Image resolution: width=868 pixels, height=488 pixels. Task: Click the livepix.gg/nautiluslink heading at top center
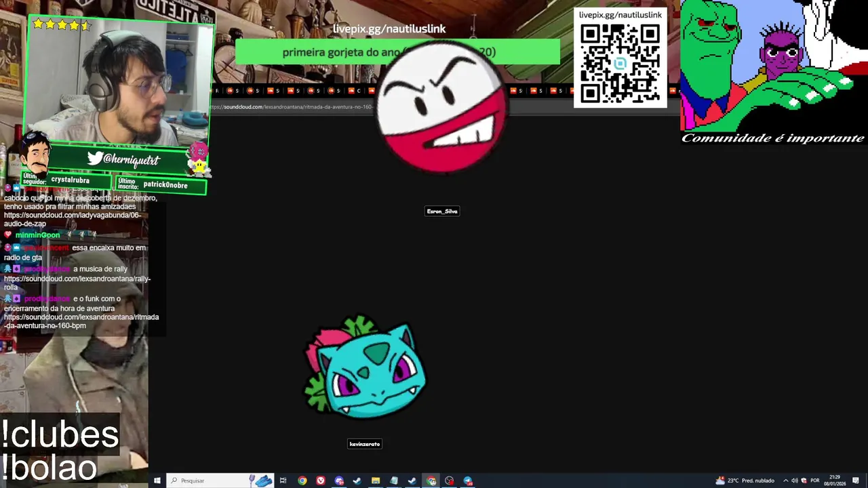point(389,28)
